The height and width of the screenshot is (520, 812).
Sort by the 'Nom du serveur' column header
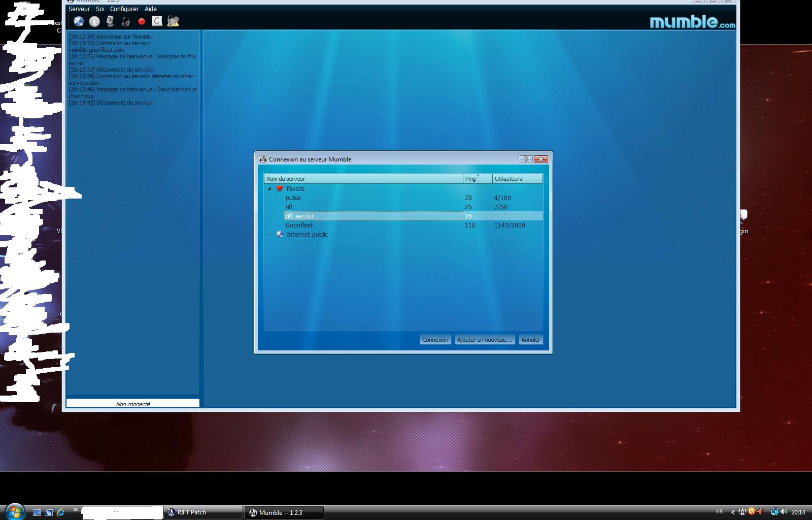pyautogui.click(x=363, y=179)
